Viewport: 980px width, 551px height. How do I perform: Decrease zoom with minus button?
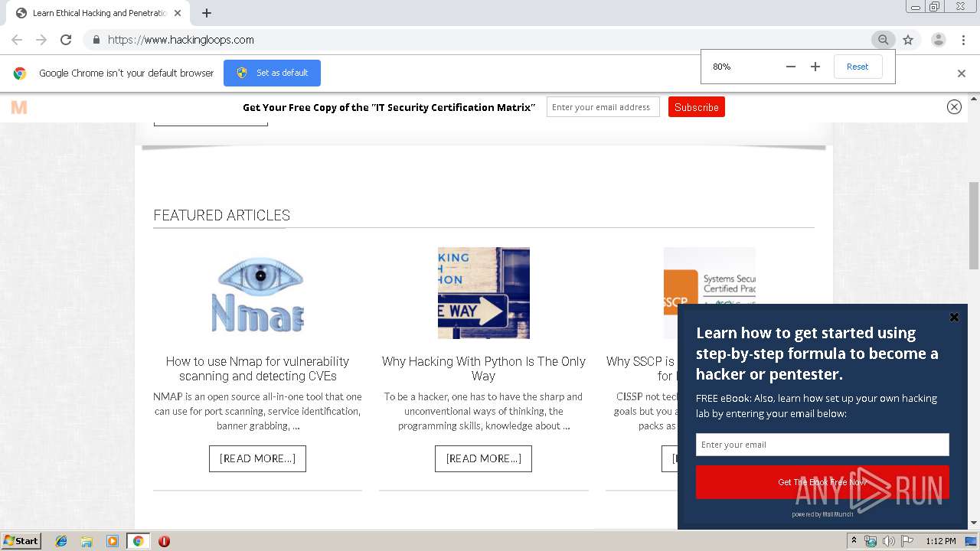pyautogui.click(x=791, y=67)
